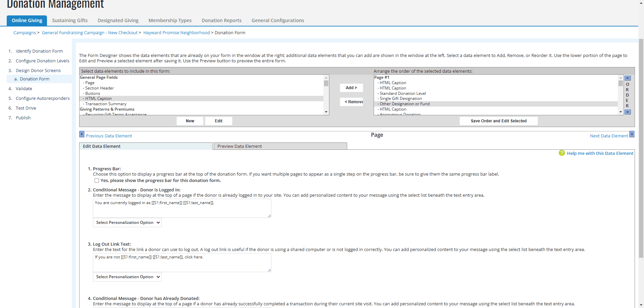Open the Online Giving tab
Screen dimensions: 644x308
tap(27, 20)
